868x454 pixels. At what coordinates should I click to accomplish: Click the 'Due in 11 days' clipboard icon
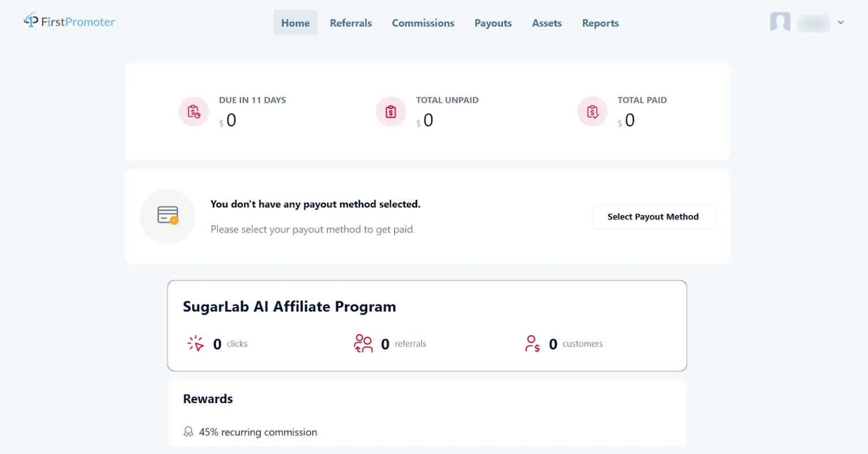[194, 111]
